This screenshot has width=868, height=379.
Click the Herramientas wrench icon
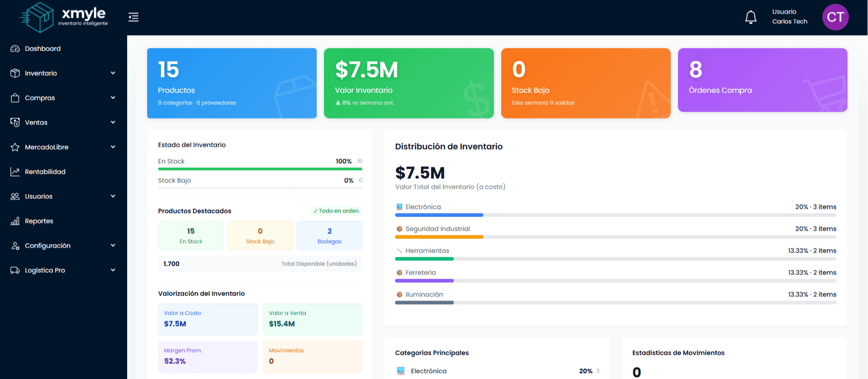[400, 251]
